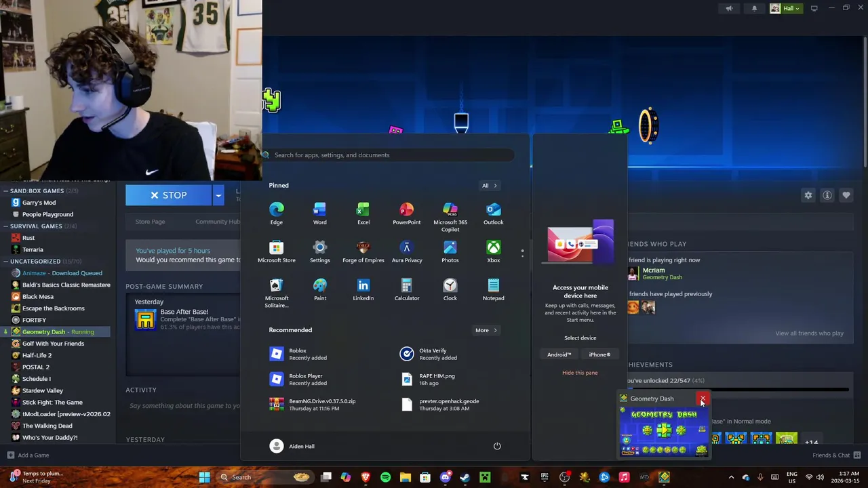Open Microsoft Store pinned icon
This screenshot has width=868, height=488.
[276, 251]
